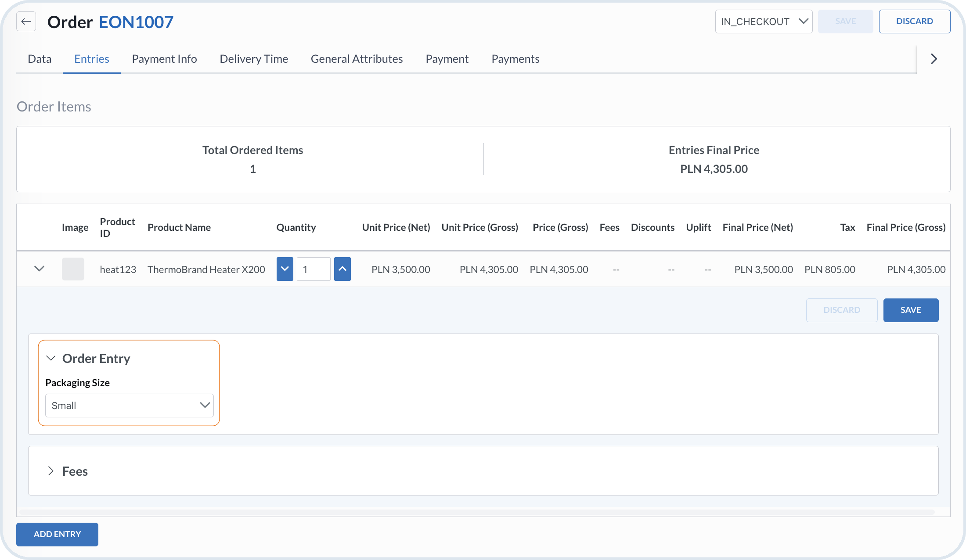Click the order number EON1007
966x560 pixels.
[136, 22]
